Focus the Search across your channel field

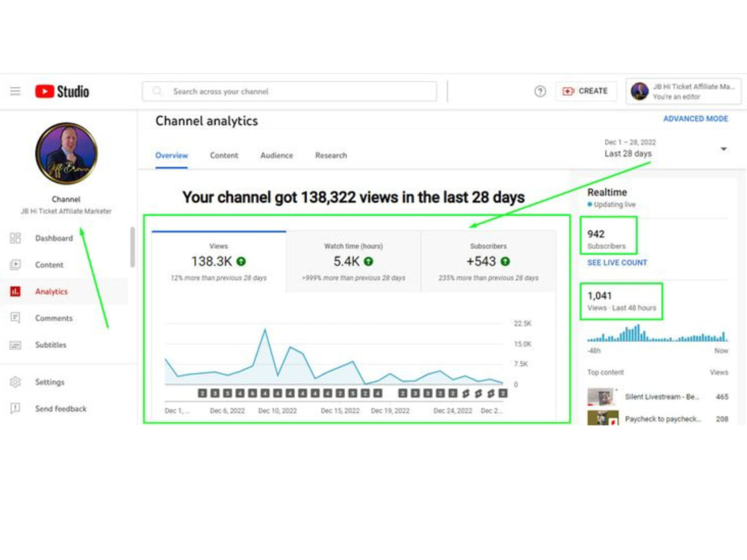[x=289, y=91]
